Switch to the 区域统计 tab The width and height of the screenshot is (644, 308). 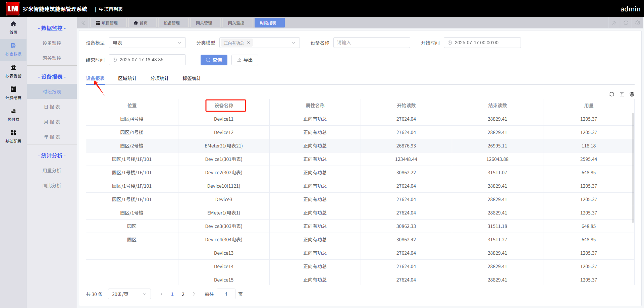pos(127,78)
